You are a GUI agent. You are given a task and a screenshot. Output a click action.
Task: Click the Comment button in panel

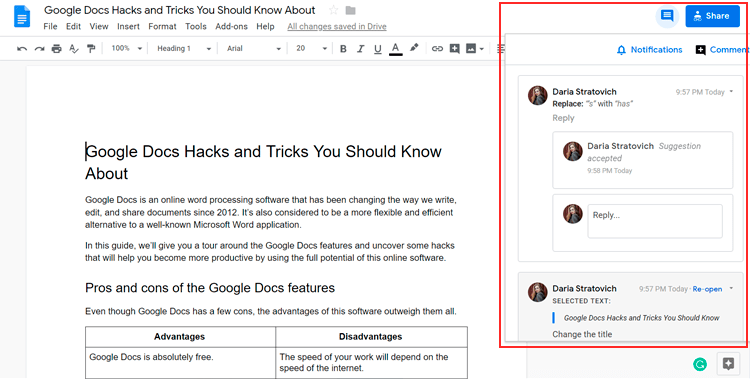click(x=722, y=50)
